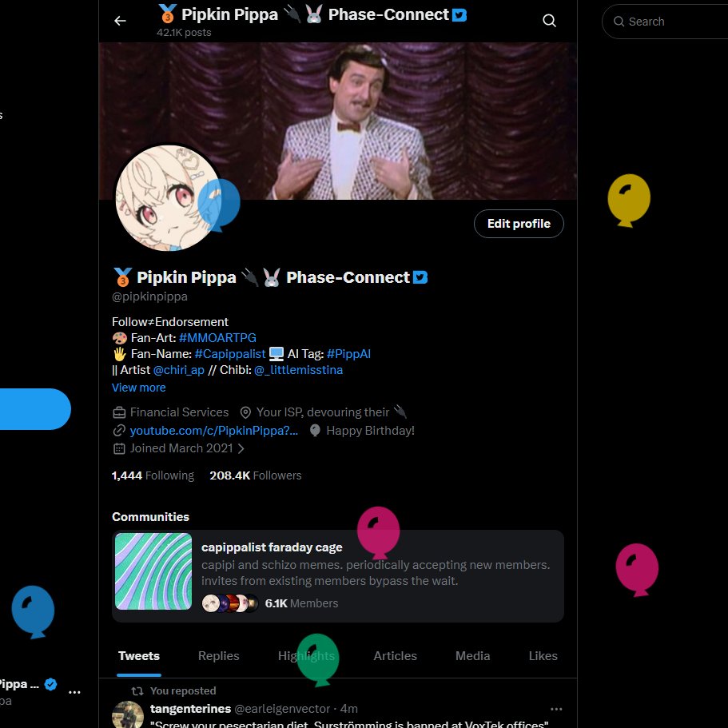Viewport: 728px width, 728px height.
Task: Expand the bio with 'View more'
Action: pyautogui.click(x=138, y=387)
